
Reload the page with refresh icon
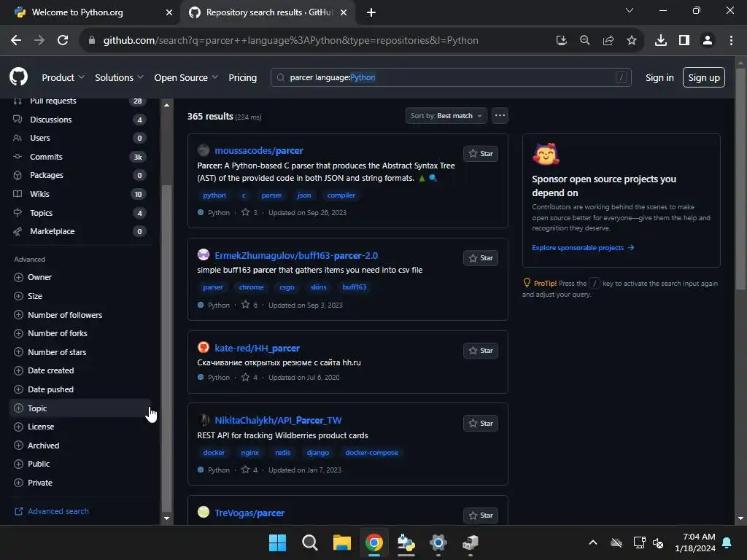pyautogui.click(x=63, y=41)
